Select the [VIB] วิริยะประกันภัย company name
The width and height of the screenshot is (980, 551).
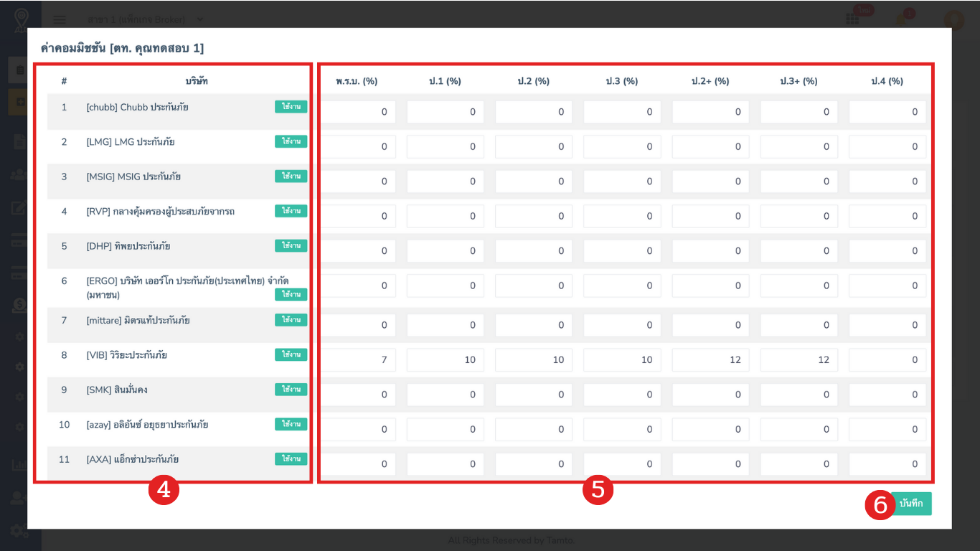(x=126, y=354)
